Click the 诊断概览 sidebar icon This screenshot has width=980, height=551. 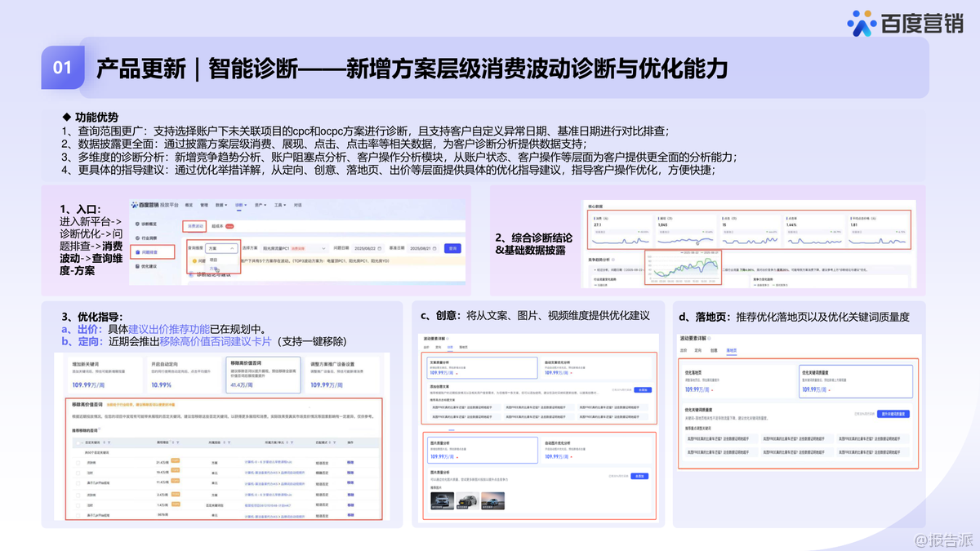[136, 223]
